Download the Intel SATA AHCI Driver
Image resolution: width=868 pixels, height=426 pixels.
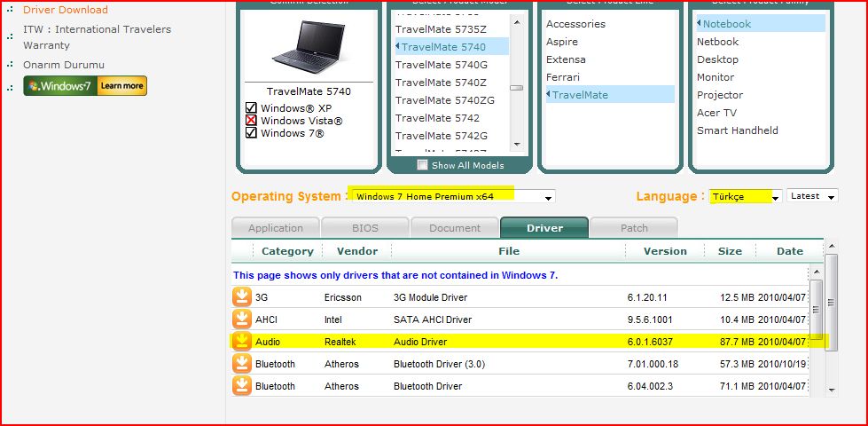click(x=241, y=319)
